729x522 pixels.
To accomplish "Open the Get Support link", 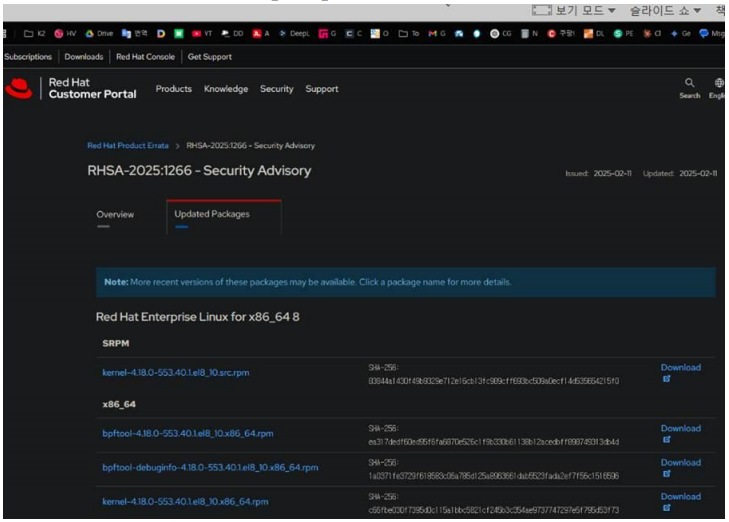I will (210, 57).
